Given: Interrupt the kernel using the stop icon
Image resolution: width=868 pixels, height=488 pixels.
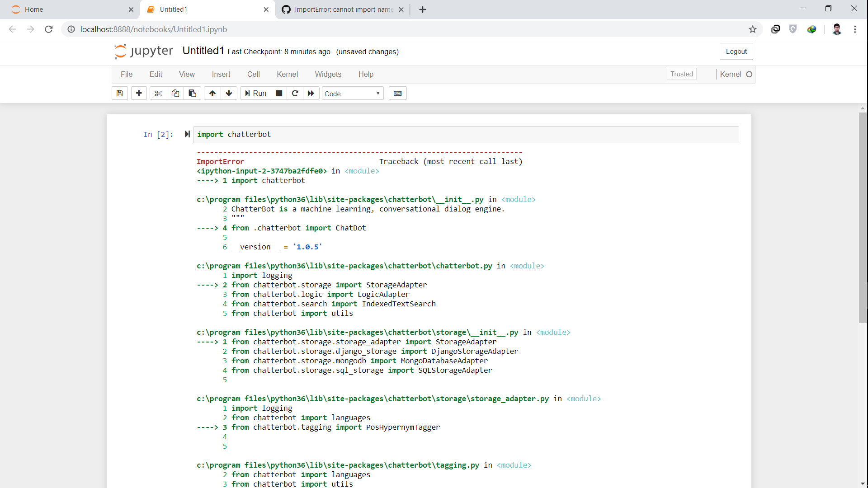Looking at the screenshot, I should [278, 93].
